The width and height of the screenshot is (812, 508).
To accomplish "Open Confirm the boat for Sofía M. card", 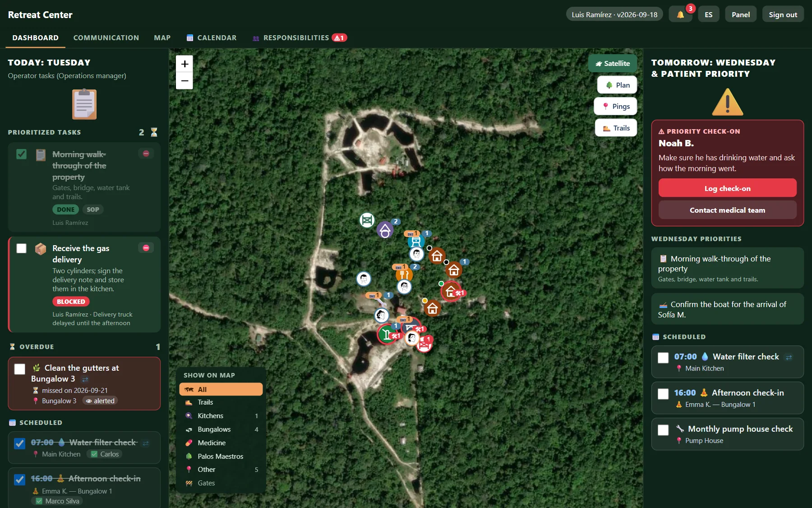I will pyautogui.click(x=727, y=309).
